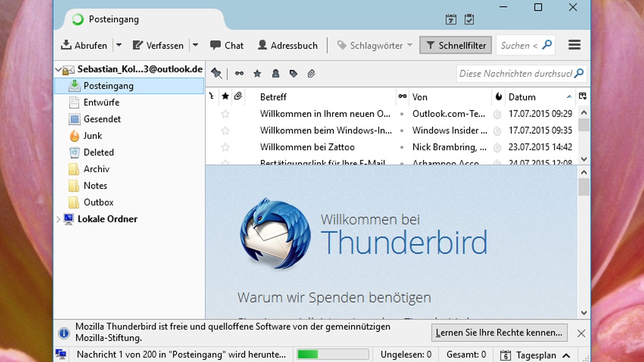Viewport: 644px width, 362px height.
Task: Click the download progress bar
Action: pyautogui.click(x=333, y=354)
